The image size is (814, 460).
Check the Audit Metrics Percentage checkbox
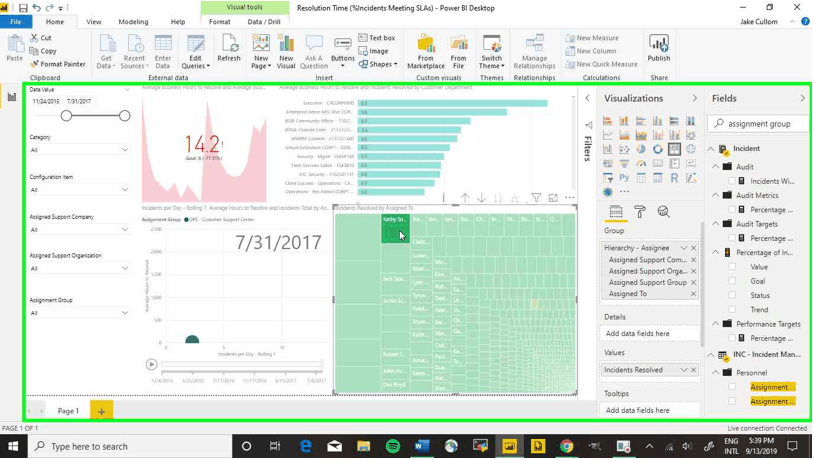732,209
